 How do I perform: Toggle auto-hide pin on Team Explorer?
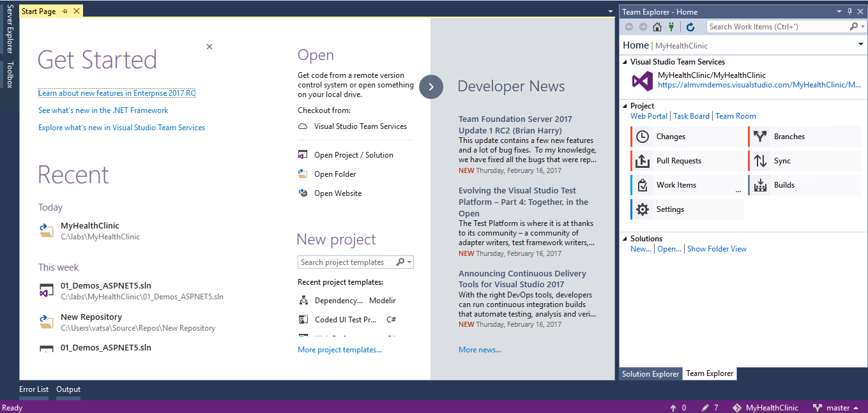coord(849,11)
